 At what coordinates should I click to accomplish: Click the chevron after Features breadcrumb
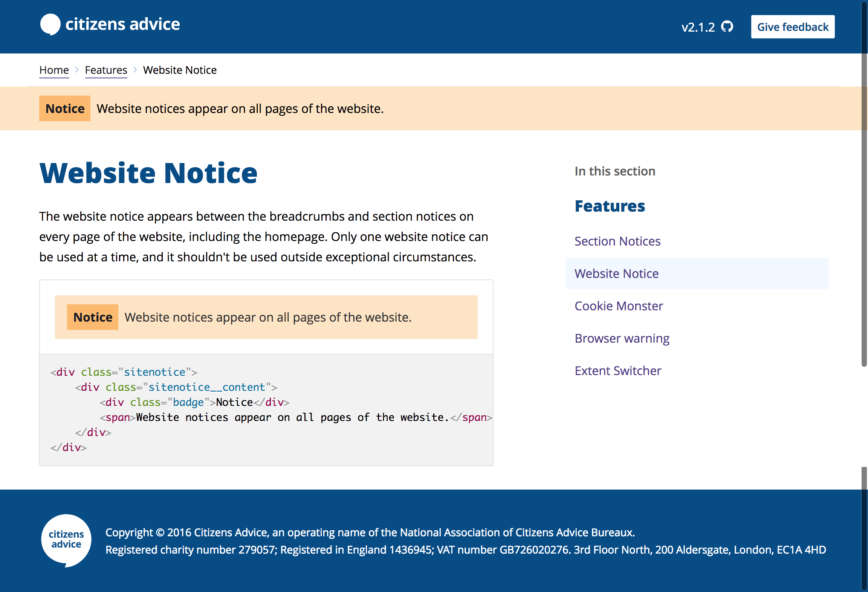tap(135, 70)
